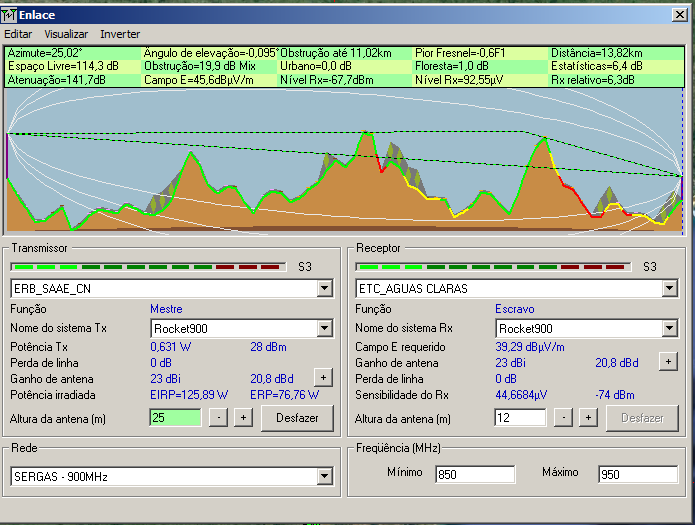Open the Editar menu
This screenshot has height=525, width=695.
point(18,34)
